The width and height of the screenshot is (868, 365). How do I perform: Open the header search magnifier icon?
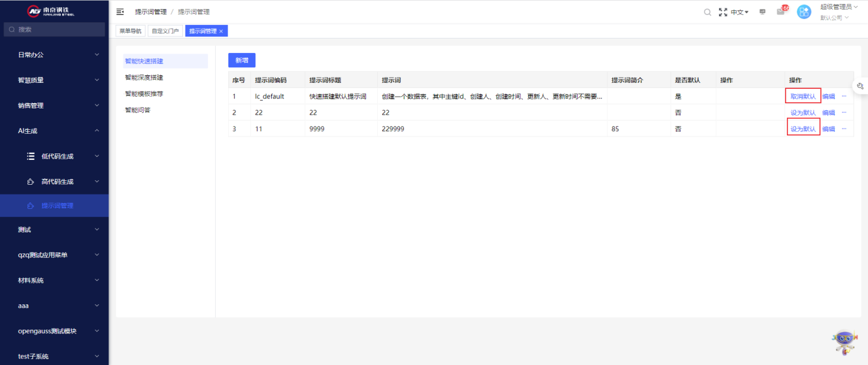707,12
